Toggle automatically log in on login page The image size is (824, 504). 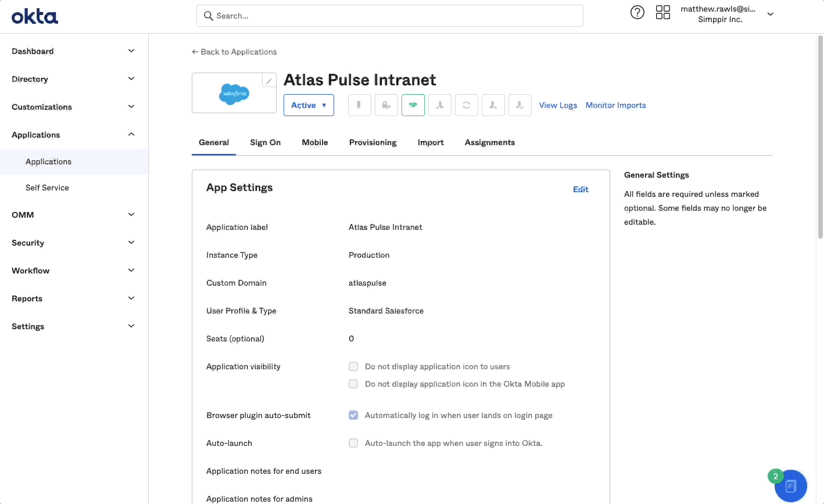coord(353,415)
